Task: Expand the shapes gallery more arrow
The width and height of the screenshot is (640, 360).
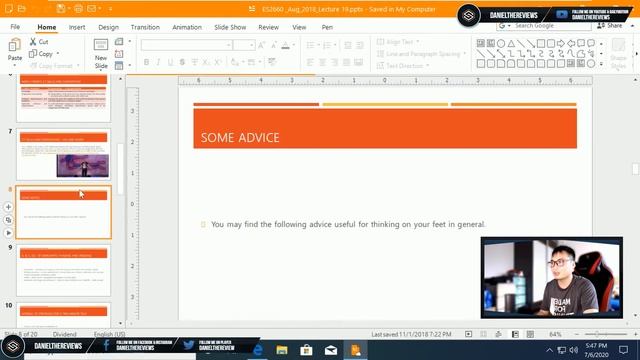Action: click(x=601, y=64)
